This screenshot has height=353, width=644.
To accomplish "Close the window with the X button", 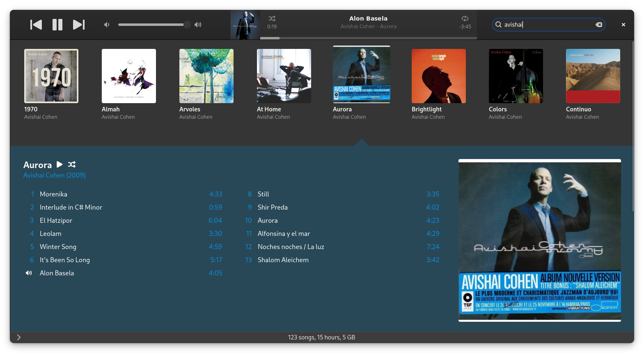I will point(623,25).
